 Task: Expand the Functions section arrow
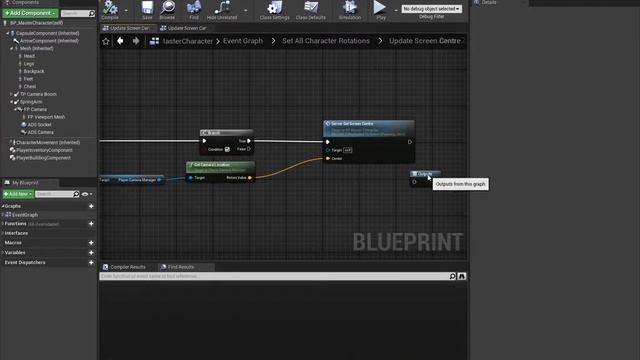click(x=3, y=224)
